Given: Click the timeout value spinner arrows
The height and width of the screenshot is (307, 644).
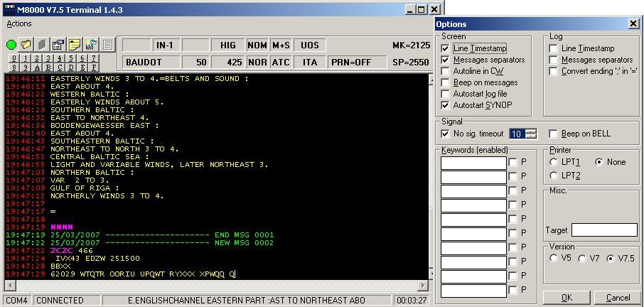Looking at the screenshot, I should click(x=531, y=134).
